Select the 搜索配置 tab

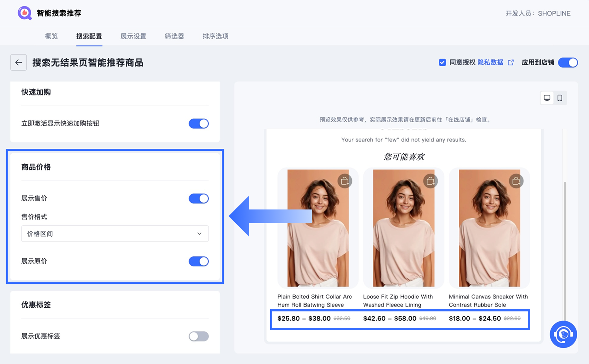pyautogui.click(x=89, y=36)
